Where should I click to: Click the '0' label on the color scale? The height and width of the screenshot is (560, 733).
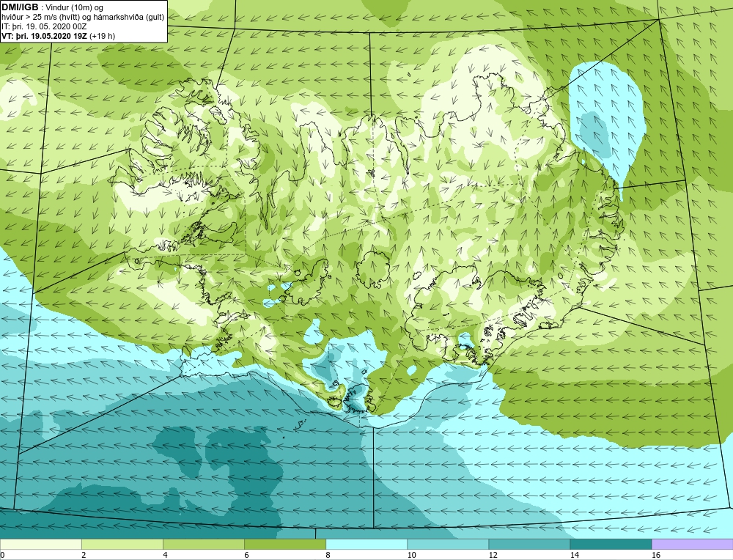tap(2, 555)
